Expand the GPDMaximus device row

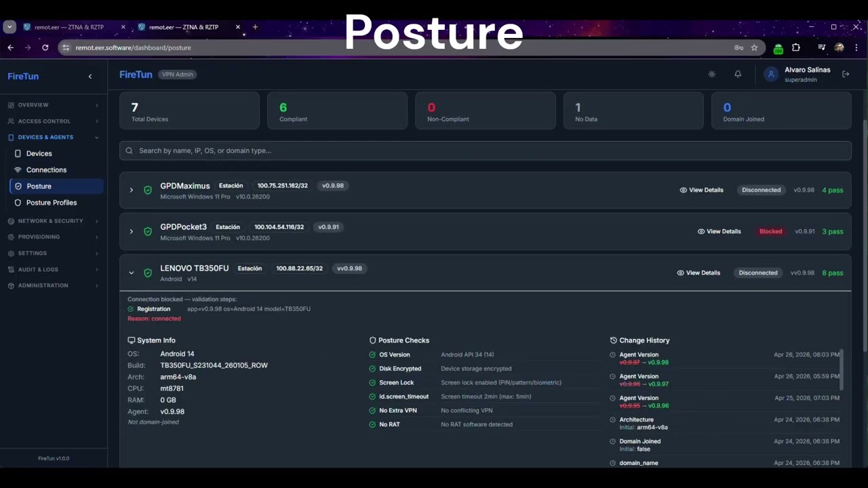[132, 190]
